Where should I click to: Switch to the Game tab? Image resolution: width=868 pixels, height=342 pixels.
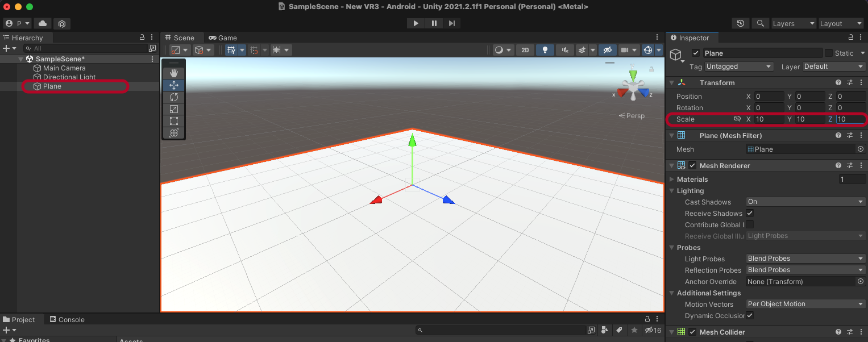(x=223, y=37)
